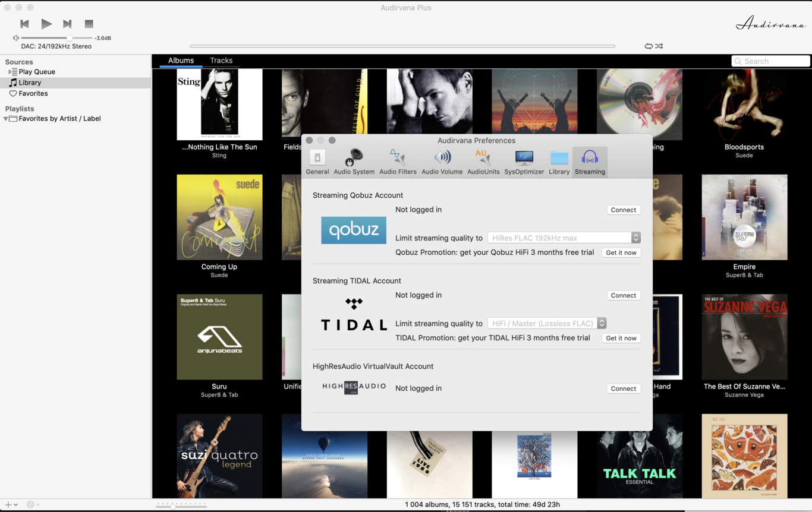Select the ...Nothing Like The Sun album

coord(219,105)
